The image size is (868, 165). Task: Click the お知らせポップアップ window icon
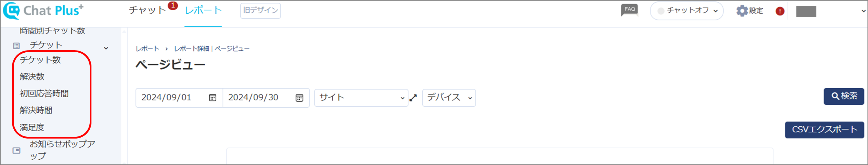tap(16, 150)
